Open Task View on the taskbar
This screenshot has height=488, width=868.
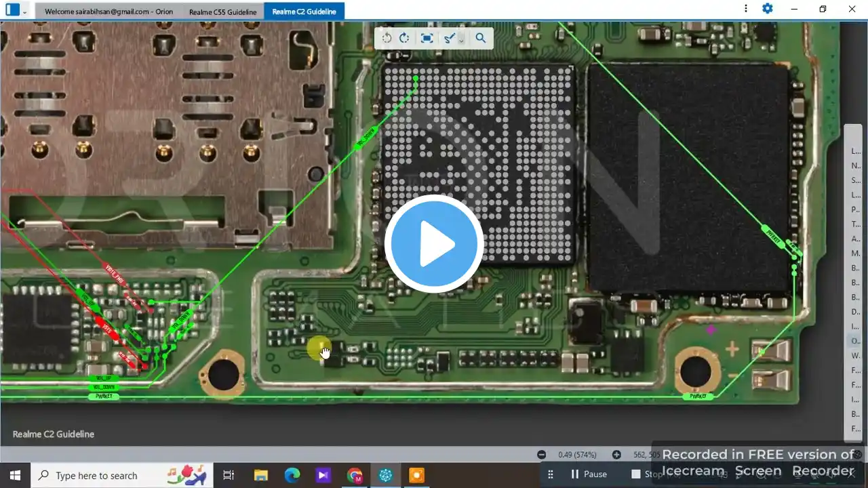click(229, 475)
